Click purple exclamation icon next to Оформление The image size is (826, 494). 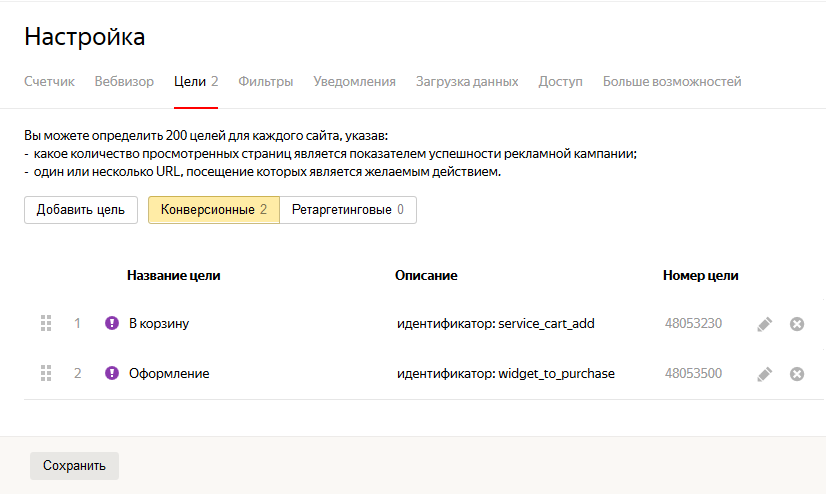pyautogui.click(x=112, y=373)
